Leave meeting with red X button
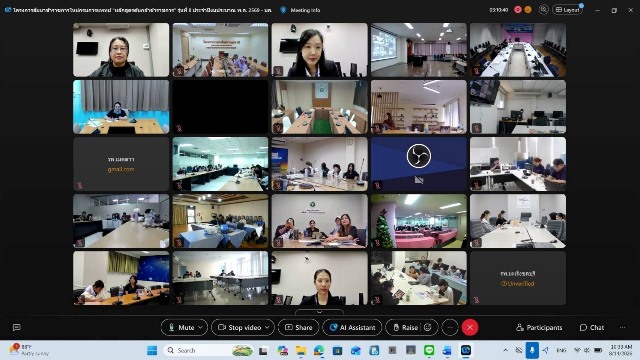Image resolution: width=640 pixels, height=360 pixels. coord(470,327)
